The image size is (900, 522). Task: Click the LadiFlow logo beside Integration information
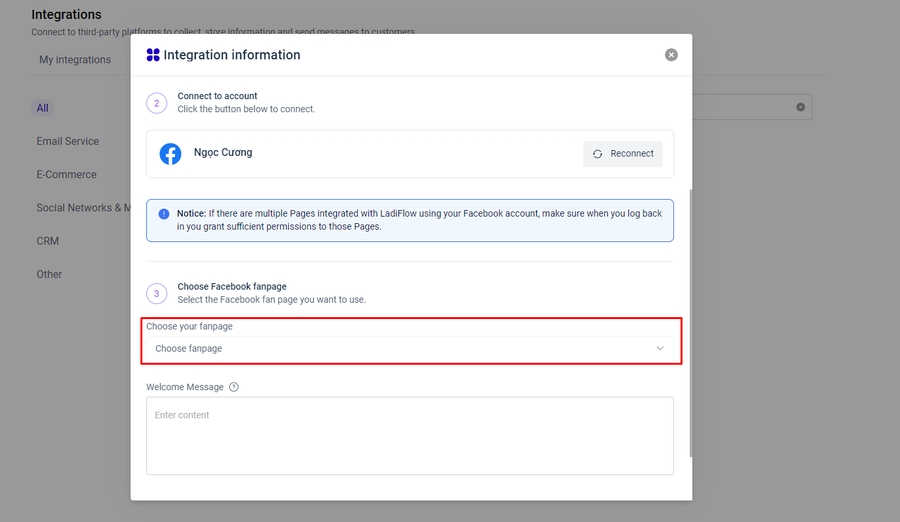[x=153, y=55]
